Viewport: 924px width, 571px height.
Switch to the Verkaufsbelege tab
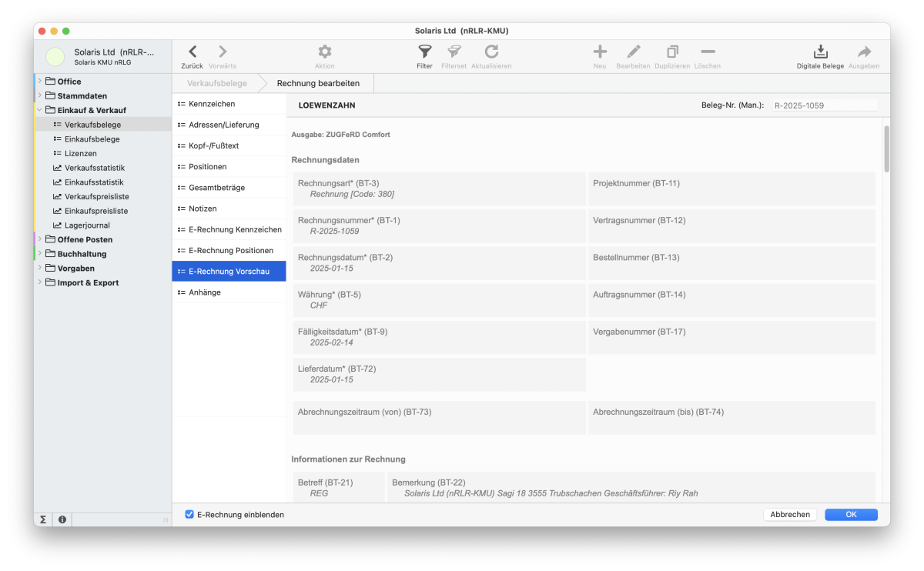tap(218, 82)
